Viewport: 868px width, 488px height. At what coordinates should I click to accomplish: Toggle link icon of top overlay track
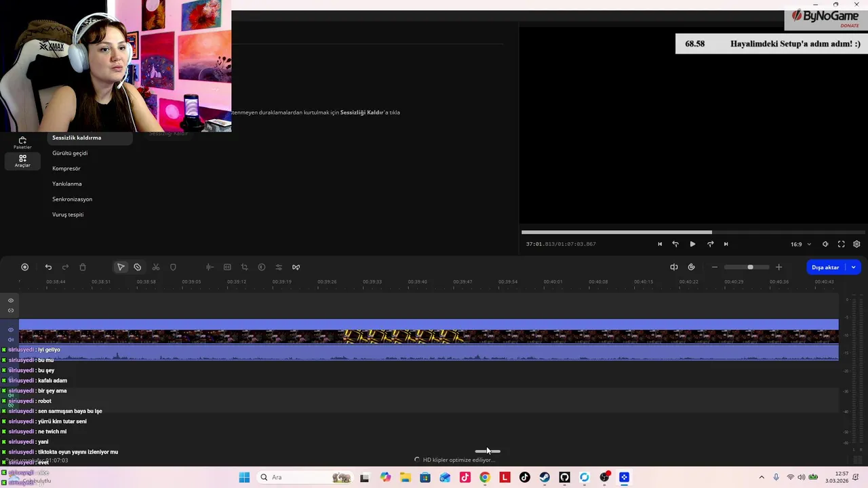11,310
